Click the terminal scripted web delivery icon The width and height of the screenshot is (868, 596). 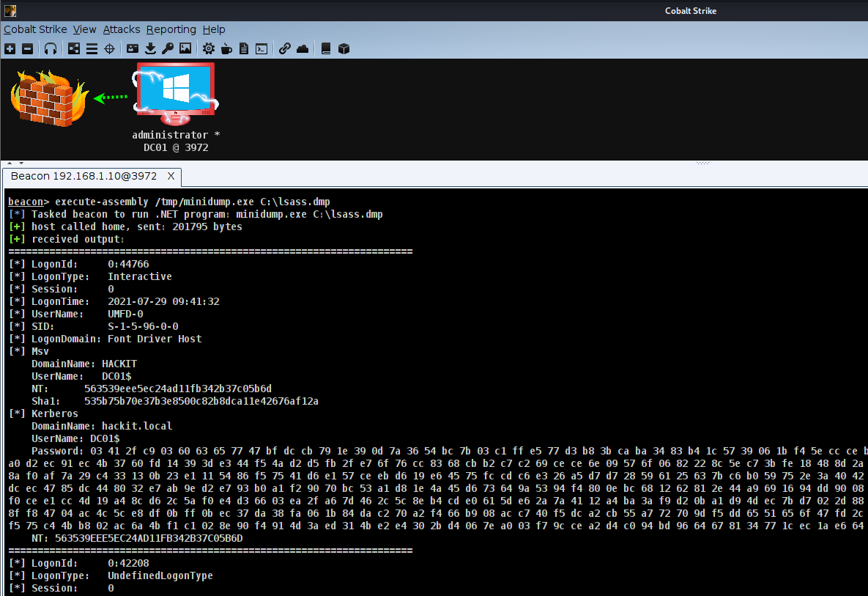point(261,48)
